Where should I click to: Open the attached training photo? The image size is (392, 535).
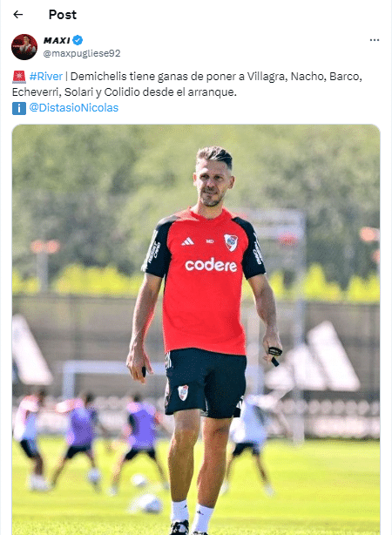click(x=196, y=329)
